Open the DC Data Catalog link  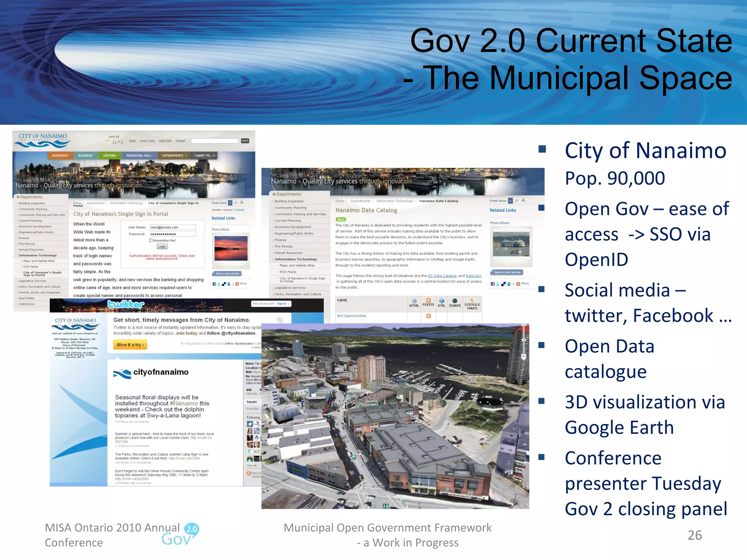(442, 276)
